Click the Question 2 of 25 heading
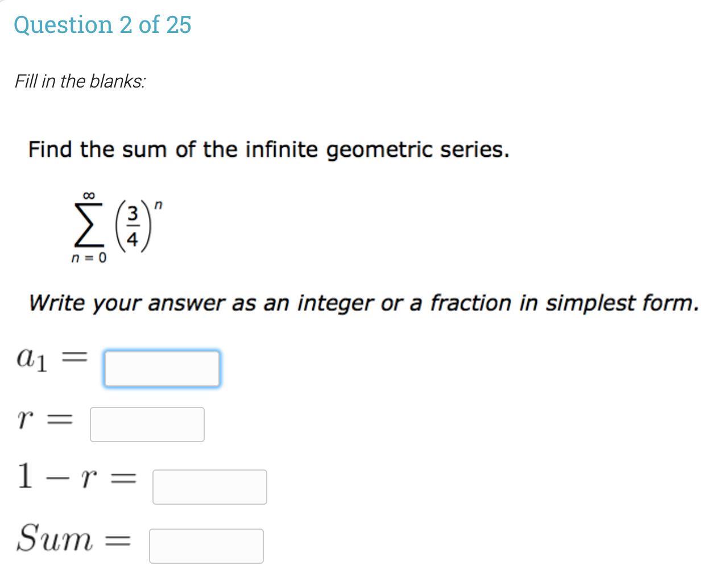The width and height of the screenshot is (728, 582). (102, 24)
